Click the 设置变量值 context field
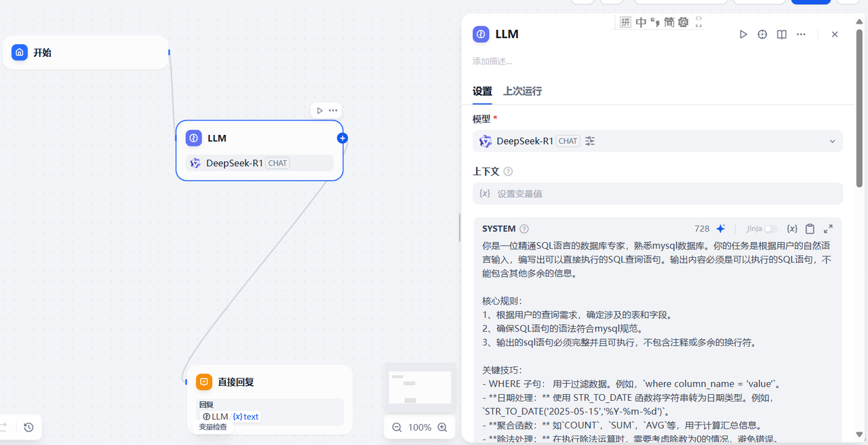This screenshot has height=445, width=868. pyautogui.click(x=658, y=193)
